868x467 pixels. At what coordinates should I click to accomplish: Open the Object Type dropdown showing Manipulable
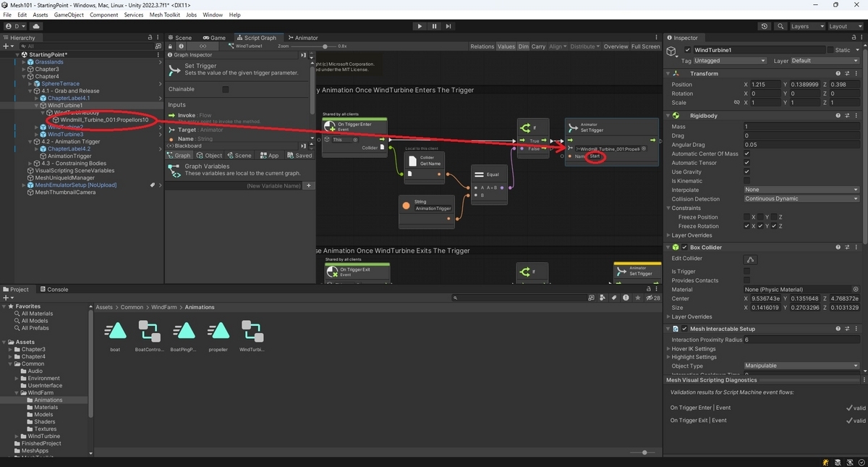point(801,366)
